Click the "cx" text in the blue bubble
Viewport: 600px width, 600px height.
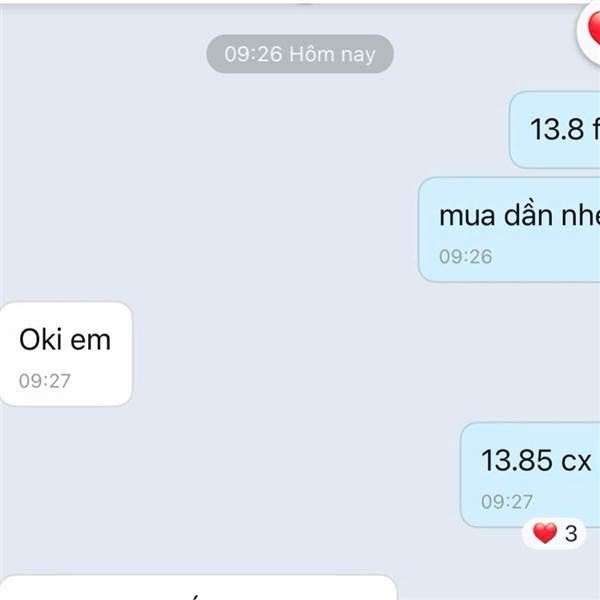(576, 462)
